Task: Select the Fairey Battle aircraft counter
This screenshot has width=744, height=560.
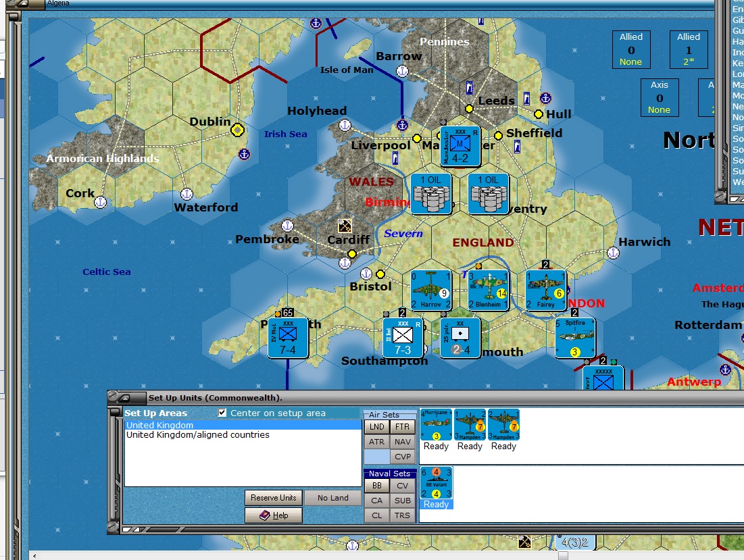Action: tap(546, 290)
